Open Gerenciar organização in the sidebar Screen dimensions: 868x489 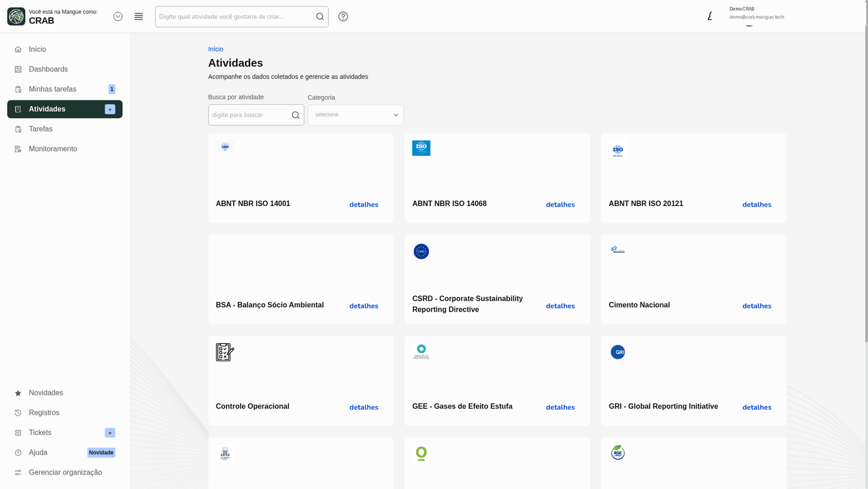[x=64, y=472]
